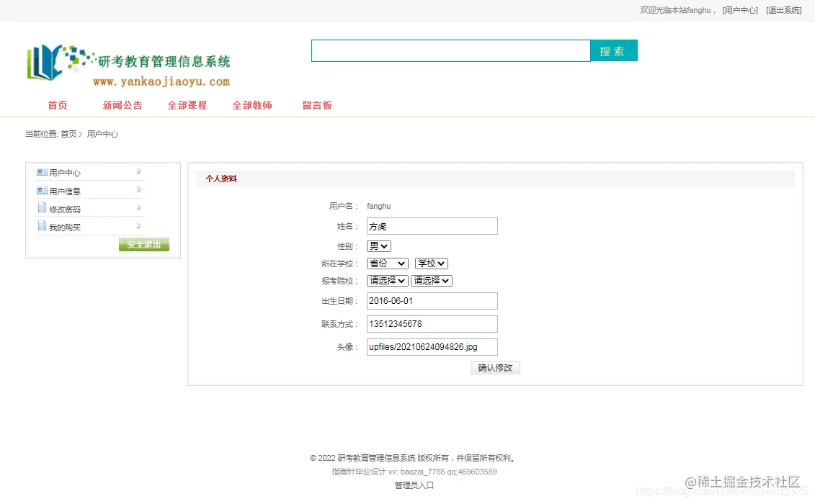This screenshot has height=504, width=815.
Task: Click the 确认修改 submit button
Action: (x=495, y=368)
